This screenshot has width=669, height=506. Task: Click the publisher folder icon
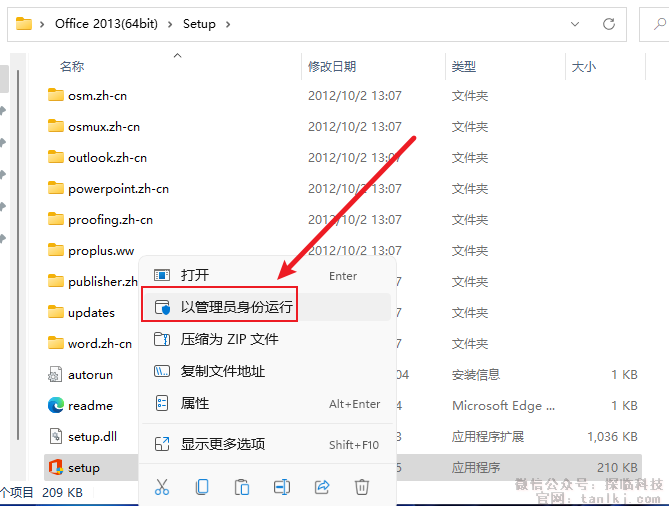[56, 281]
